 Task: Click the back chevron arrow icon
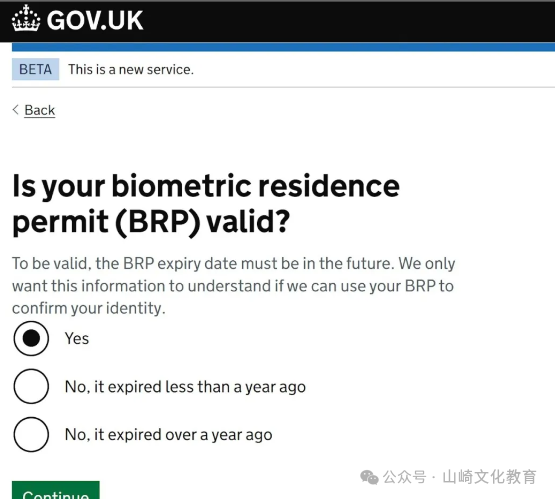click(16, 110)
